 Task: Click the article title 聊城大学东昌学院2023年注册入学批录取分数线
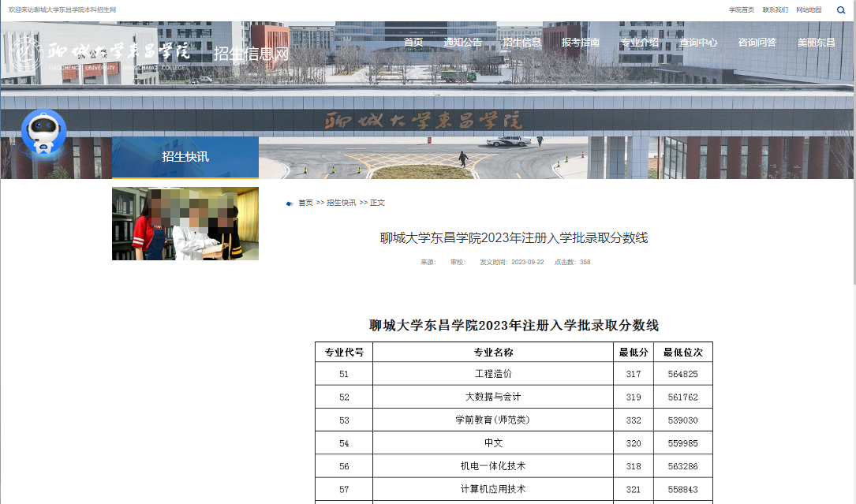pyautogui.click(x=514, y=238)
